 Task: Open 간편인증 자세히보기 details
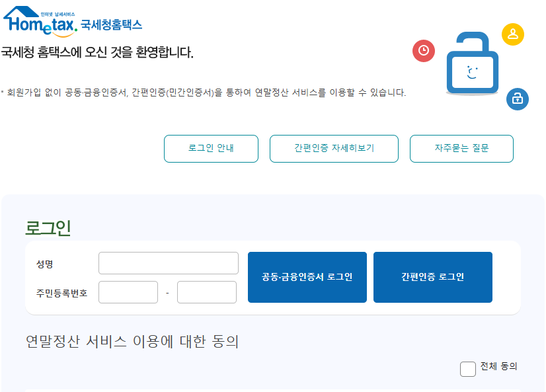pos(333,148)
